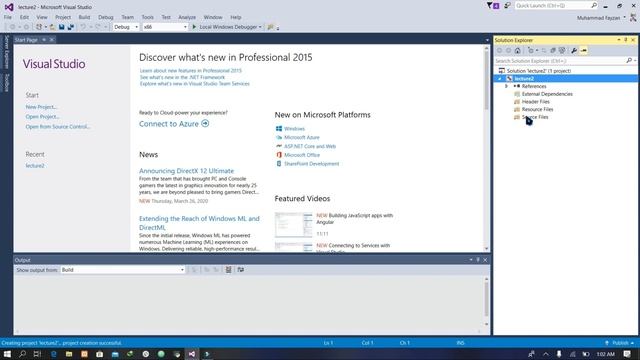Click the feedback icon beside Quick Launch
This screenshot has width=640, height=360.
coord(507,6)
